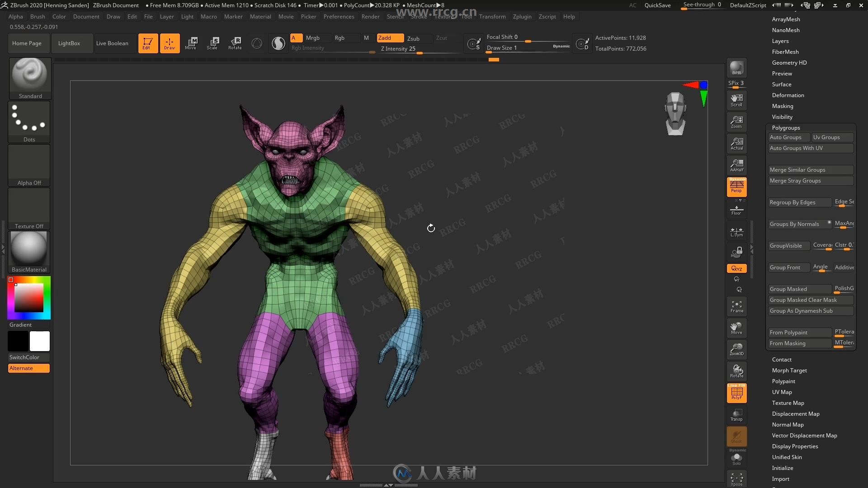Select the Scale tool in toolbar

[x=213, y=42]
